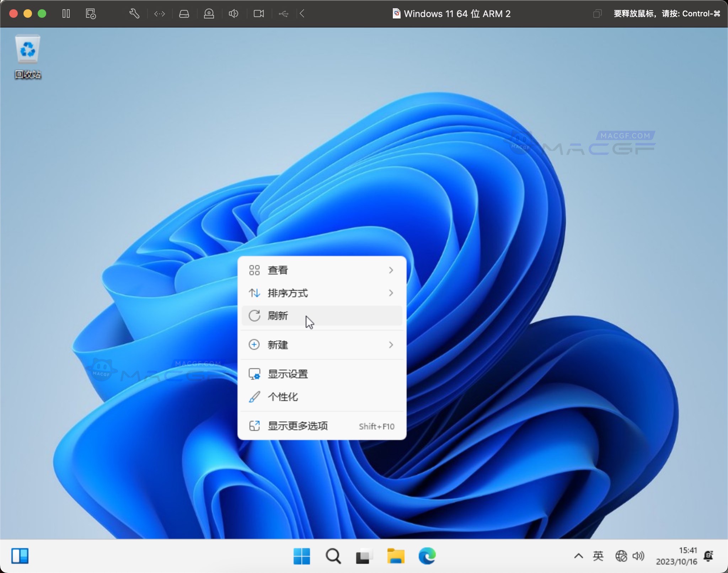Click the Start button on the taskbar
Image resolution: width=728 pixels, height=573 pixels.
301,556
